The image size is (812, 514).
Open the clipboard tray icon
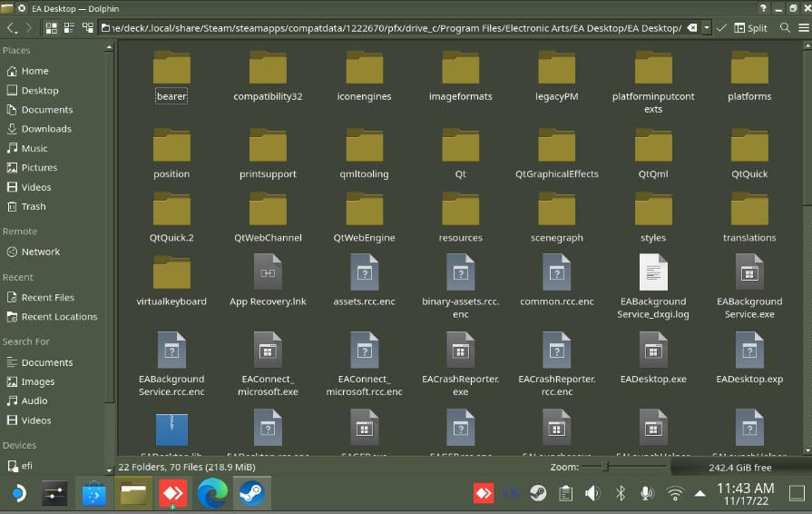(x=566, y=493)
